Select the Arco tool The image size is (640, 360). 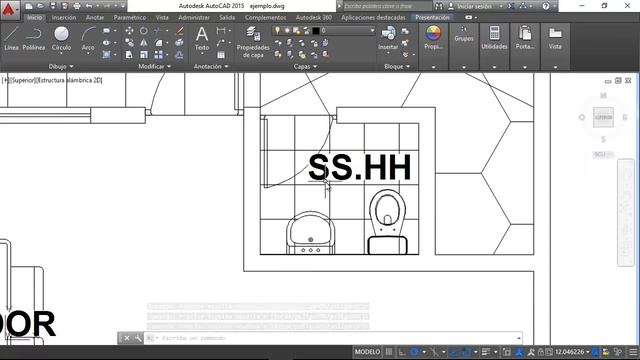point(88,39)
